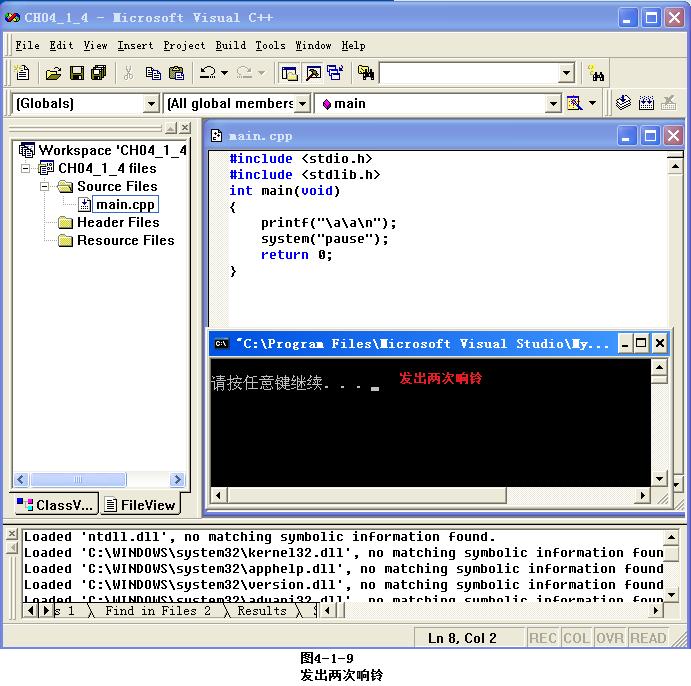This screenshot has width=691, height=686.
Task: Open the Redo history dropdown arrow
Action: [261, 73]
